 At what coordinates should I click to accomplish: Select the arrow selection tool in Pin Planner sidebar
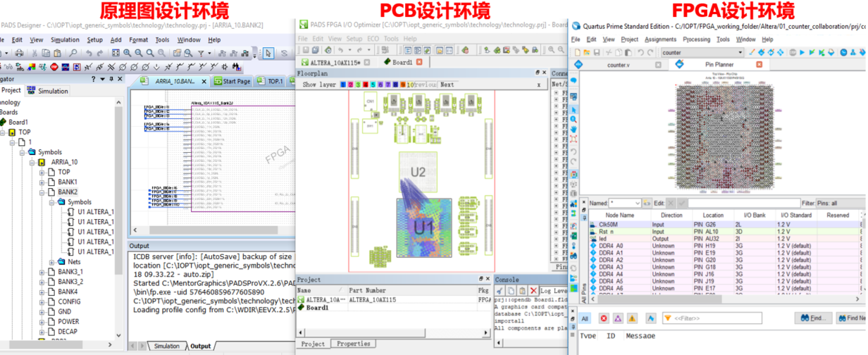coord(573,110)
